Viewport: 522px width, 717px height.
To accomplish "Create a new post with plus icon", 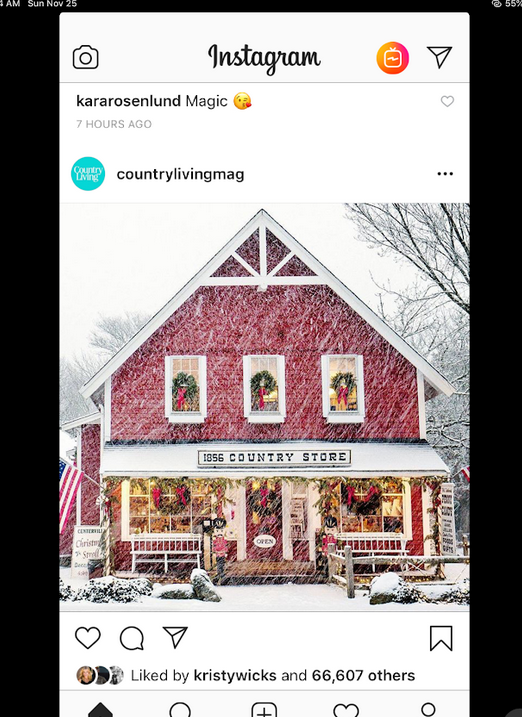I will [x=264, y=710].
